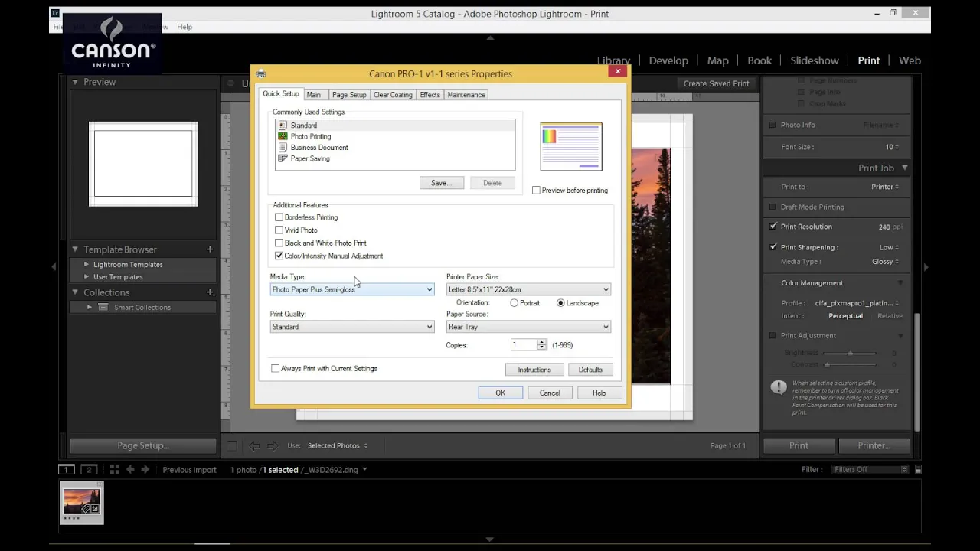Switch to the Clear Coating tab
The image size is (980, 551).
[x=393, y=95]
